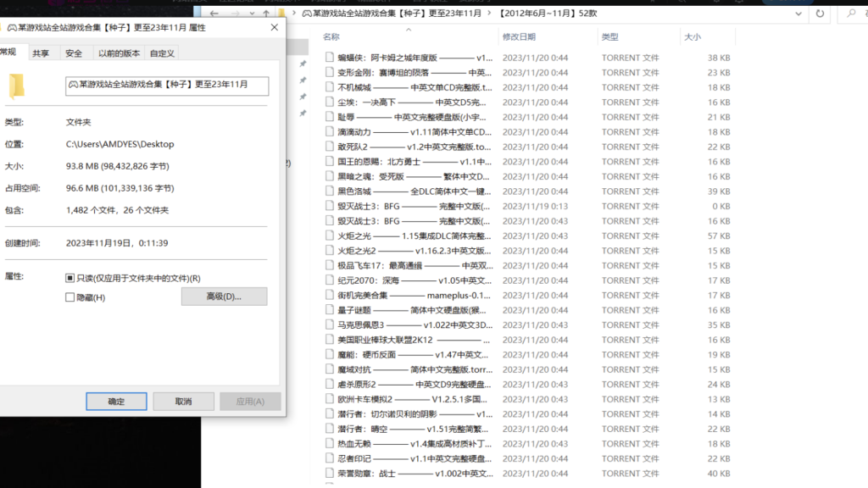Click the torrent file icon beside 纪元2070
The width and height of the screenshot is (868, 488).
coord(329,280)
